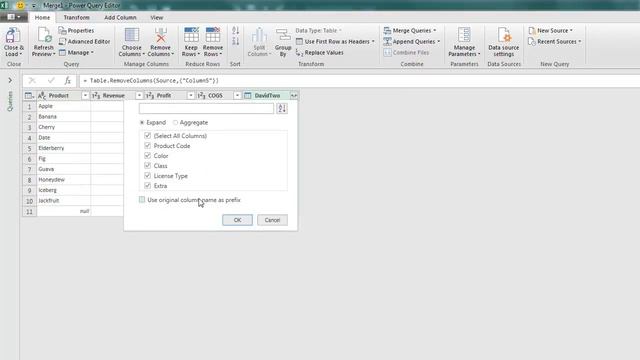Open the Manage dropdown in Query group
This screenshot has height=360, width=640.
click(76, 53)
